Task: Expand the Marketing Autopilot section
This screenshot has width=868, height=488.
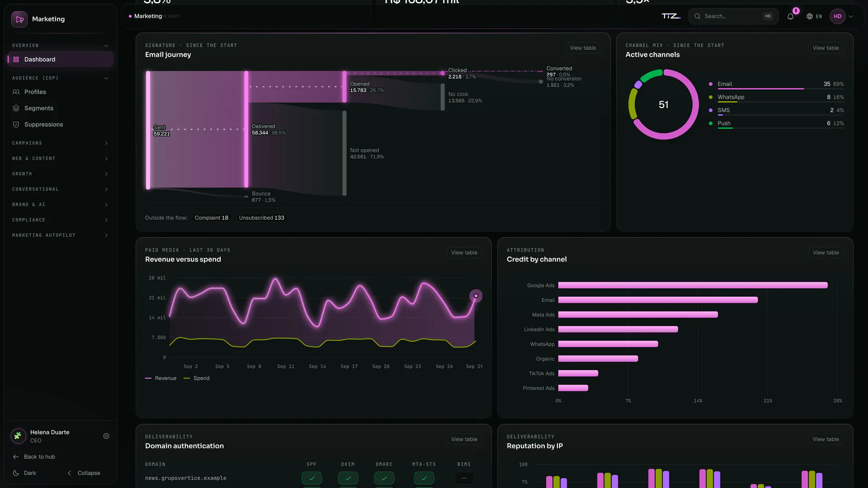Action: [x=61, y=235]
